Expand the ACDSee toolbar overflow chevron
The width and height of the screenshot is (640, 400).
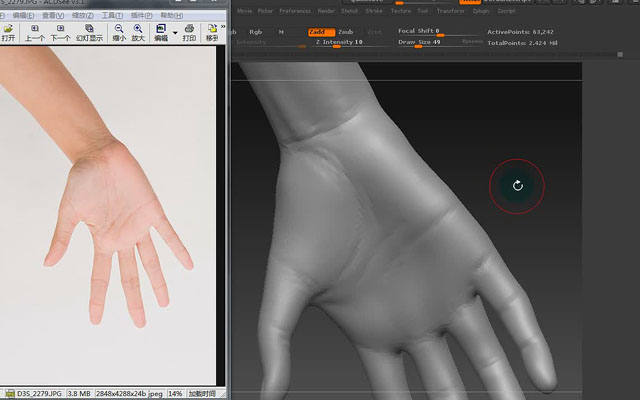click(223, 27)
